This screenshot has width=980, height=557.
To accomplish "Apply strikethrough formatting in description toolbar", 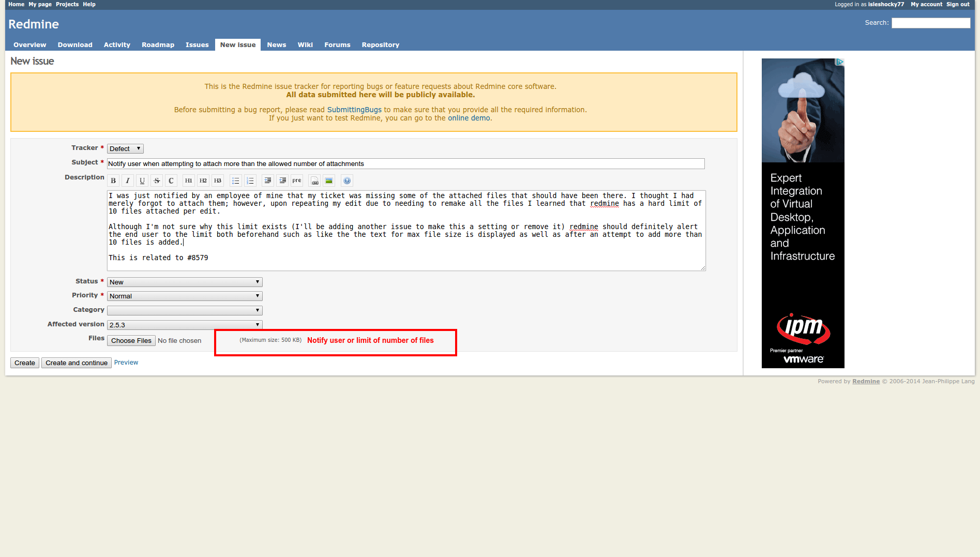I will [x=157, y=180].
